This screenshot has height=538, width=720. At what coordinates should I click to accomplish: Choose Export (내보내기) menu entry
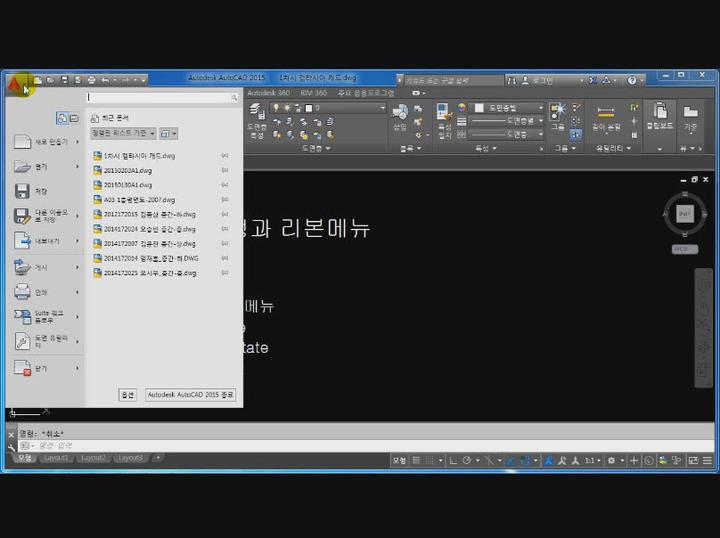pyautogui.click(x=46, y=241)
